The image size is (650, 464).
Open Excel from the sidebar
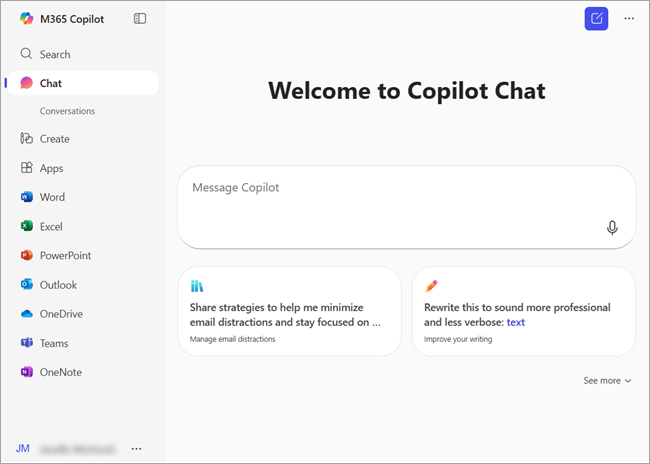pyautogui.click(x=51, y=226)
